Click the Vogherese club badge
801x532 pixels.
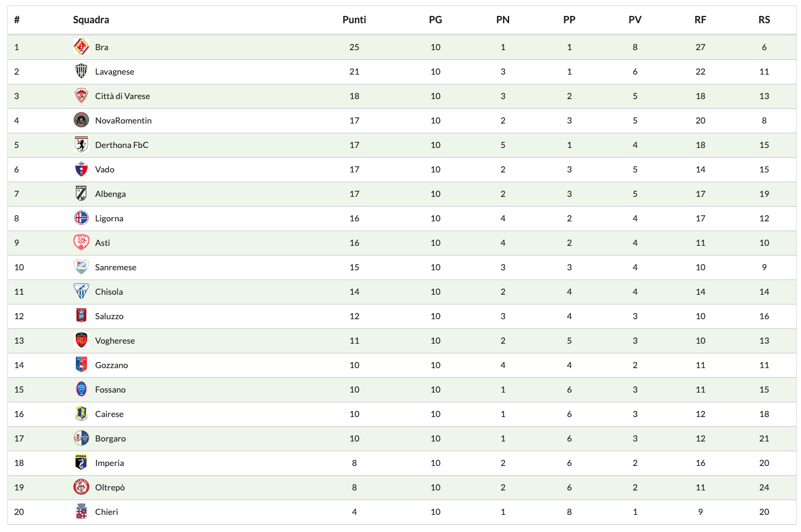[81, 341]
